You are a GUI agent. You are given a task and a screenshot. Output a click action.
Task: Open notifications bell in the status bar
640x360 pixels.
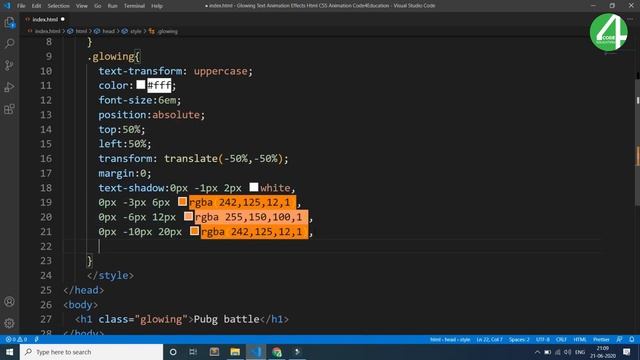[632, 340]
